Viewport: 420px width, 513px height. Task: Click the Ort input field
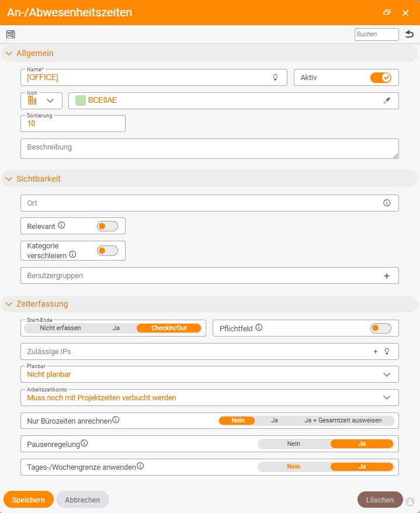[210, 203]
